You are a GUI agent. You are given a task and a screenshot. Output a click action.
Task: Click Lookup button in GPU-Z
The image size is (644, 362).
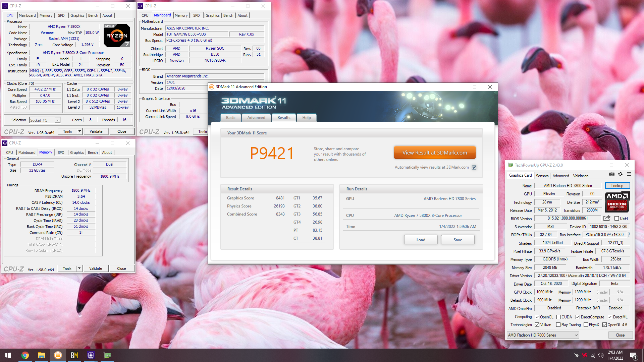coord(617,186)
